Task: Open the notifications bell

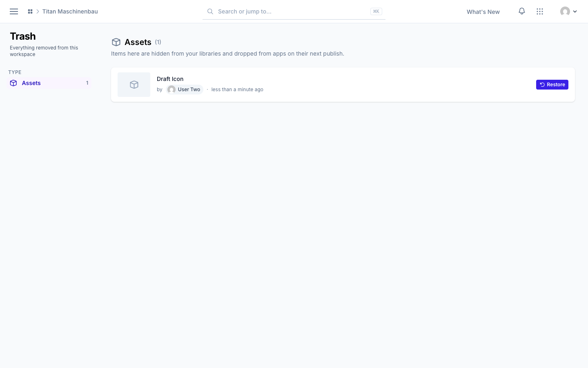Action: pyautogui.click(x=522, y=11)
